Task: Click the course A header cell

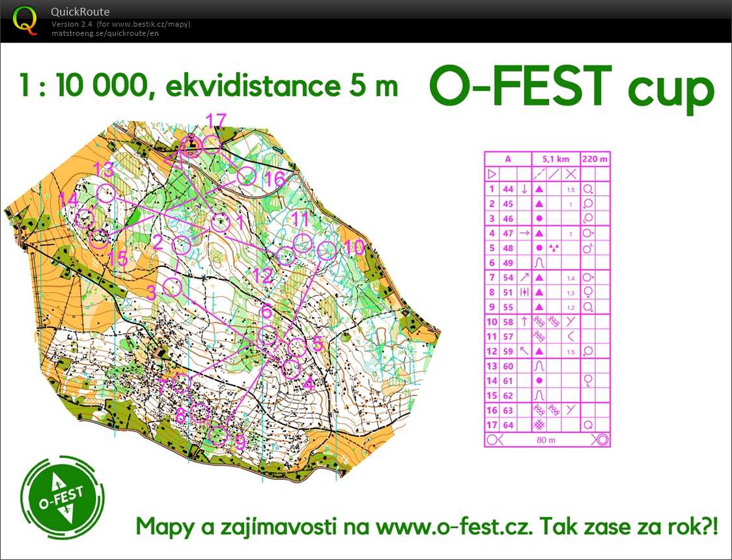Action: tap(507, 158)
